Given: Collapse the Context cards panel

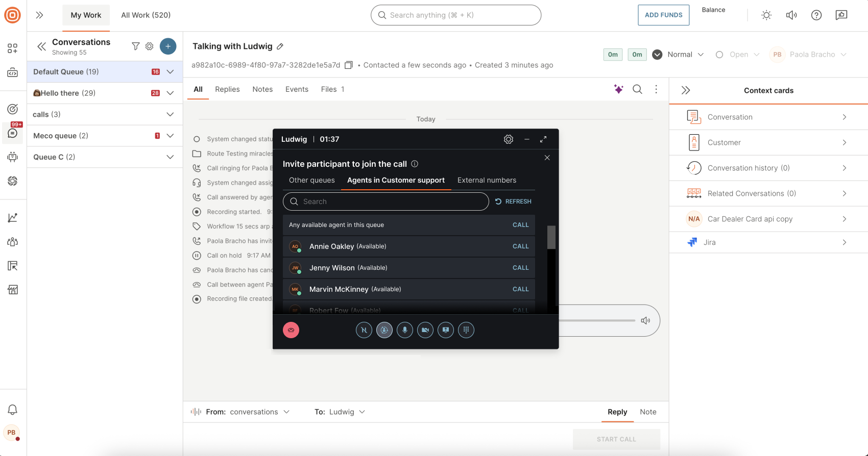Looking at the screenshot, I should [x=686, y=90].
